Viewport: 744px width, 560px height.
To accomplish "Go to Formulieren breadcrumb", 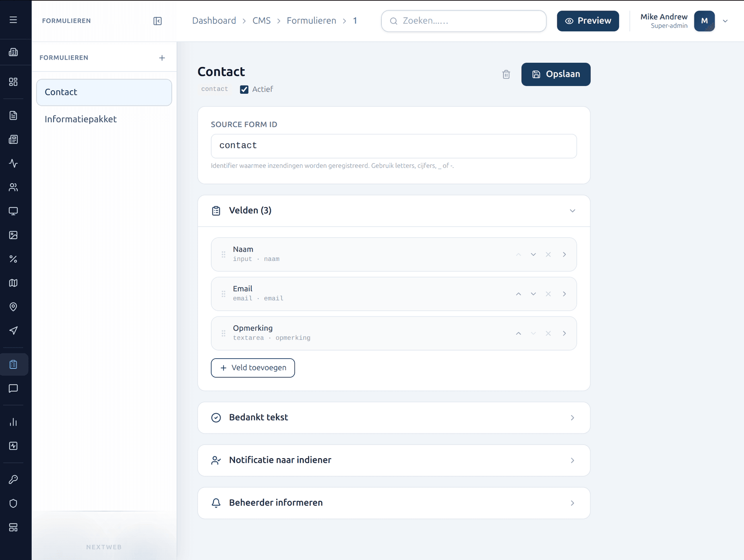I will [312, 21].
